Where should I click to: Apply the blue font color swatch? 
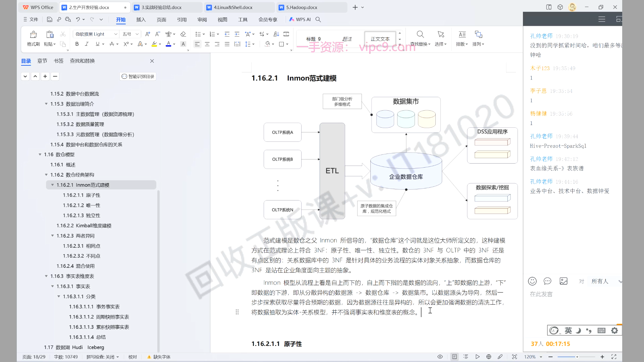click(x=168, y=44)
